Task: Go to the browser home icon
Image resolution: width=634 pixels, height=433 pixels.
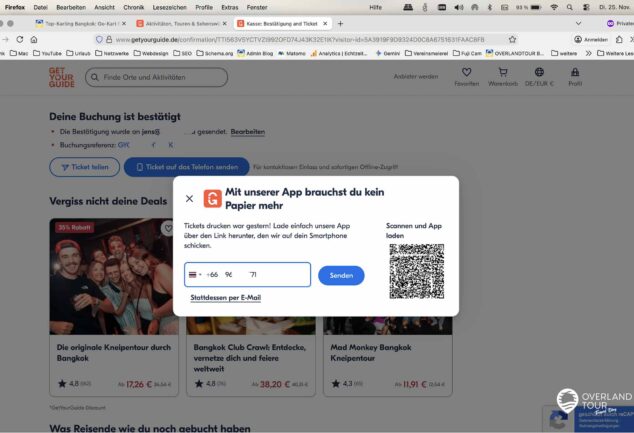Action: [x=34, y=39]
